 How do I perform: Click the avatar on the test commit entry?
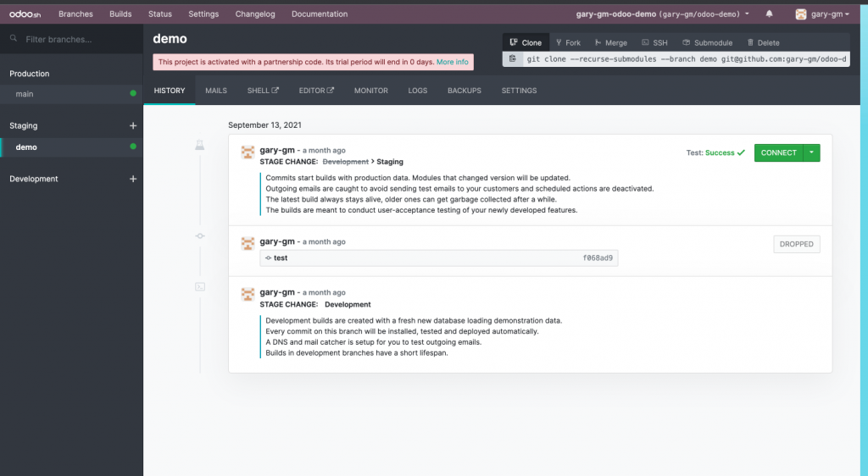click(x=248, y=243)
